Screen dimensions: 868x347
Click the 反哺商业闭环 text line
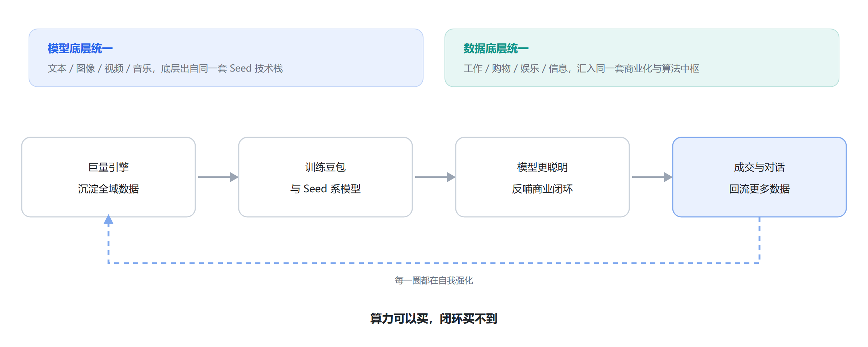point(542,189)
